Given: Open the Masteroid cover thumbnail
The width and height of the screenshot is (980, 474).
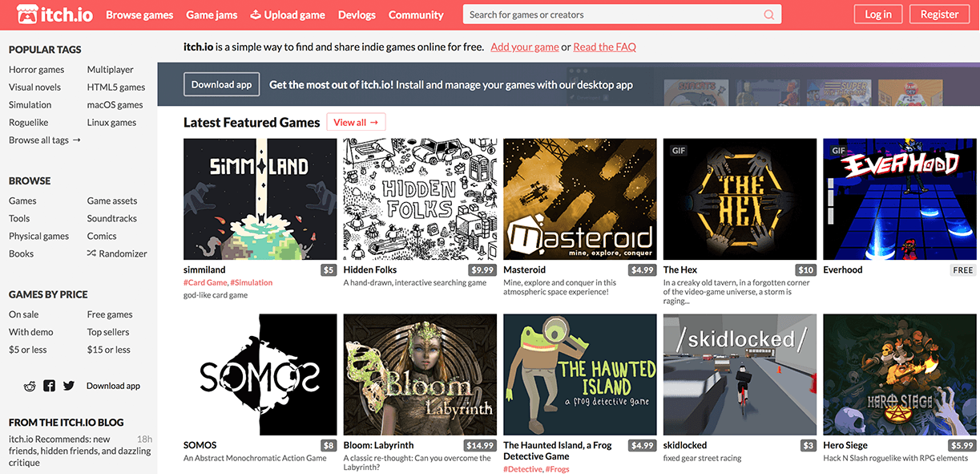Looking at the screenshot, I should coord(580,200).
